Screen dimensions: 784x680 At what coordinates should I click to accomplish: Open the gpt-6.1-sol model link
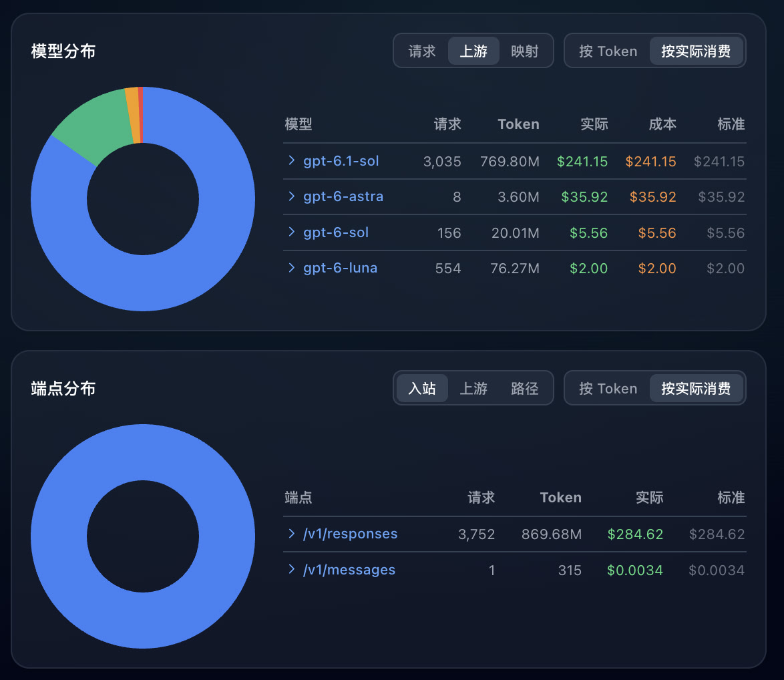pyautogui.click(x=341, y=161)
